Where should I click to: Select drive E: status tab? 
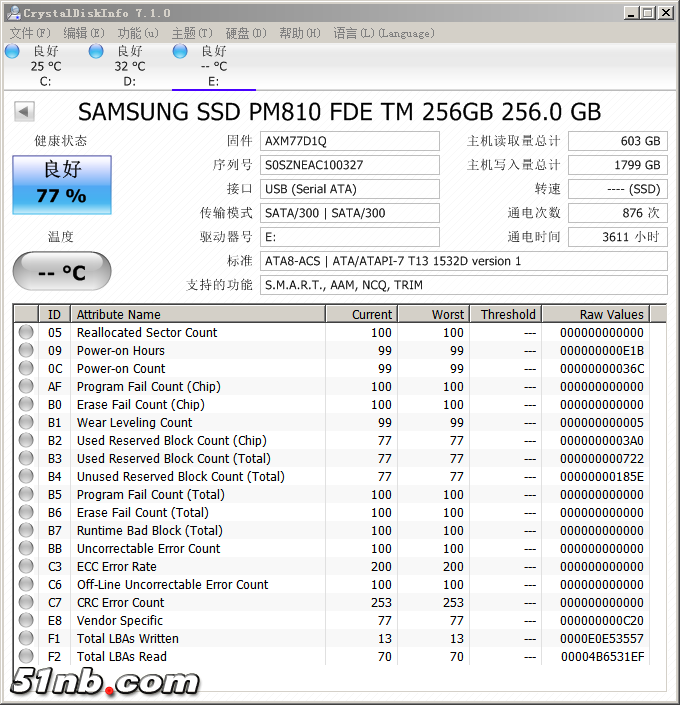pyautogui.click(x=214, y=66)
